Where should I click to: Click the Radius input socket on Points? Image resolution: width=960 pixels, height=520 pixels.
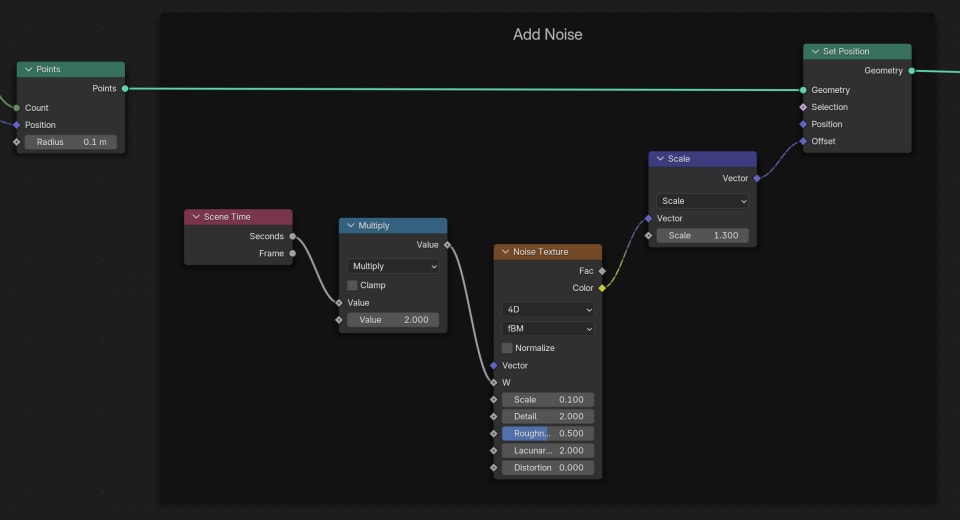17,142
